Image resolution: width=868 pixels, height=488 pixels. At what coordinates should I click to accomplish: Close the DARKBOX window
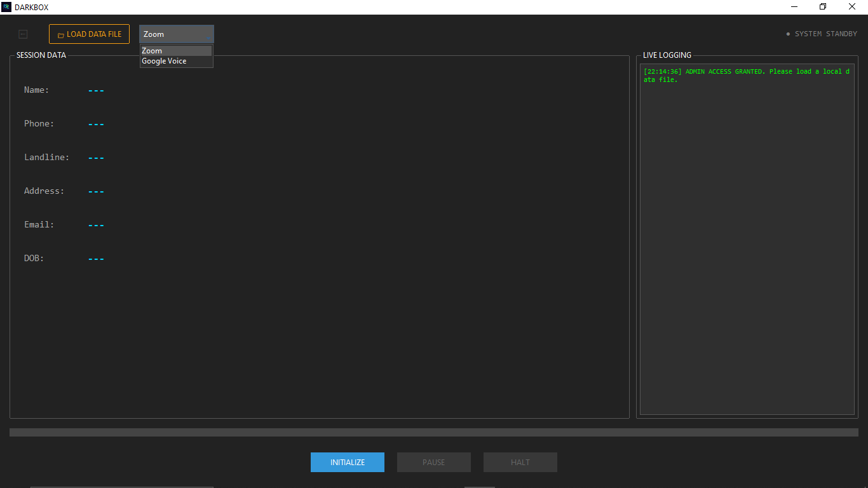(852, 7)
